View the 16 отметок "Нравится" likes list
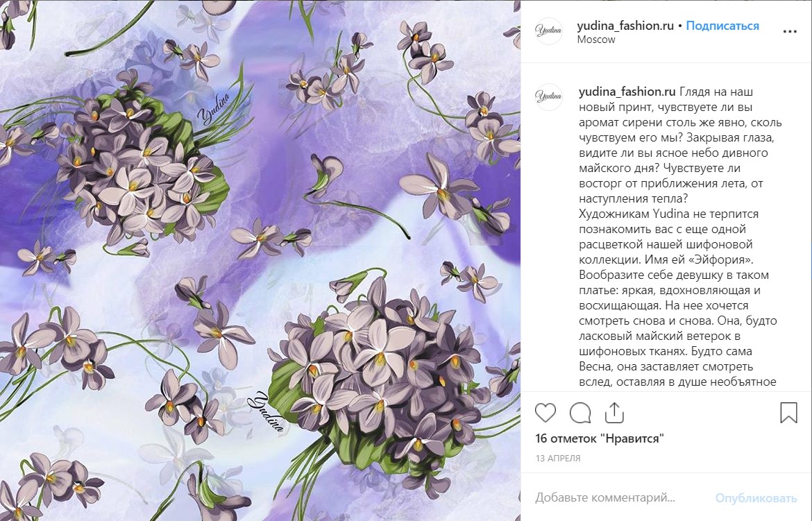This screenshot has height=521, width=812. 600,438
